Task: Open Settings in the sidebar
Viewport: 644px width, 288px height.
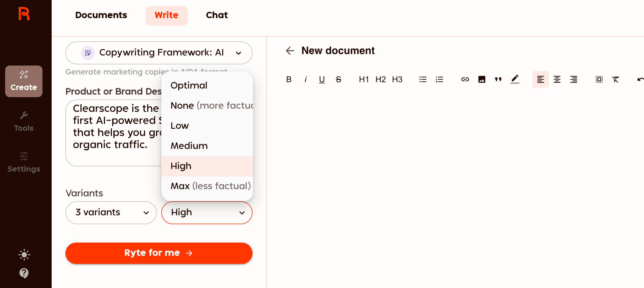Action: 24,162
